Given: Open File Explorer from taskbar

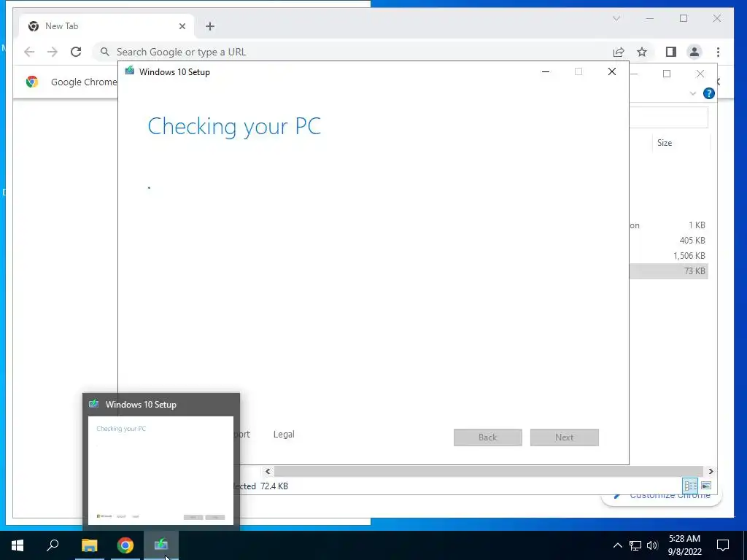Looking at the screenshot, I should click(89, 545).
